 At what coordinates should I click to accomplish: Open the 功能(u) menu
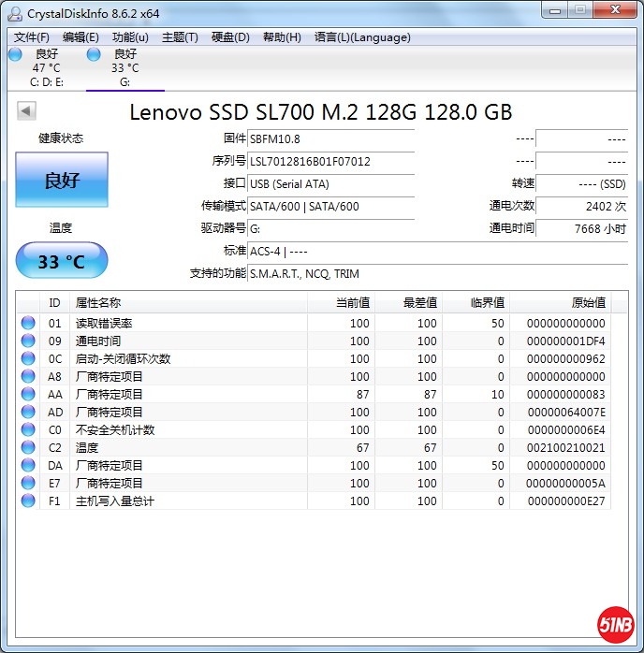pyautogui.click(x=130, y=37)
